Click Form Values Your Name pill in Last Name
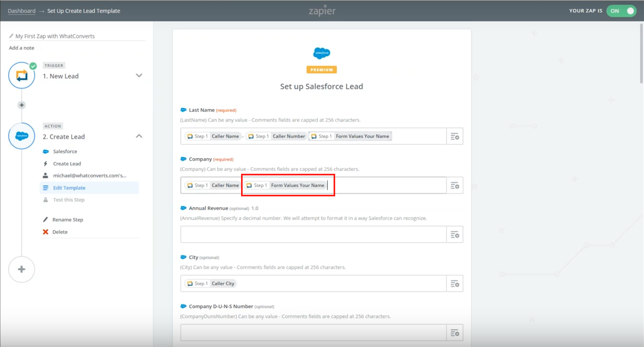This screenshot has width=644, height=347. pos(350,136)
